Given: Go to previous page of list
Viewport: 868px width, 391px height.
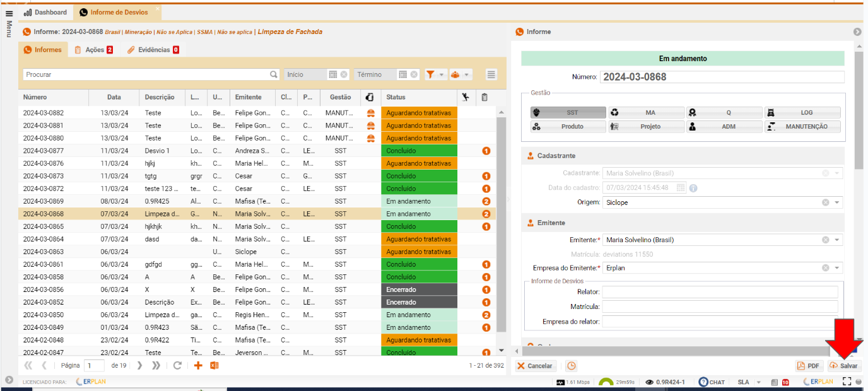Looking at the screenshot, I should [44, 365].
